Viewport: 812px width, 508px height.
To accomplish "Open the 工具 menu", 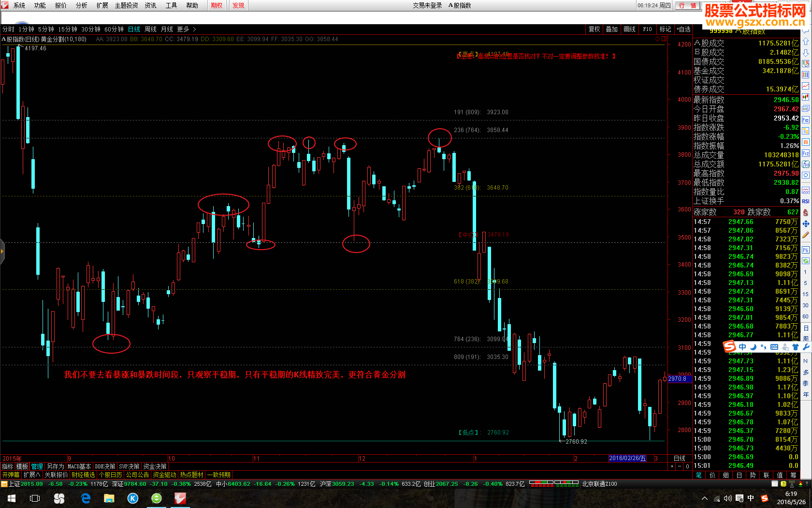I will (172, 5).
